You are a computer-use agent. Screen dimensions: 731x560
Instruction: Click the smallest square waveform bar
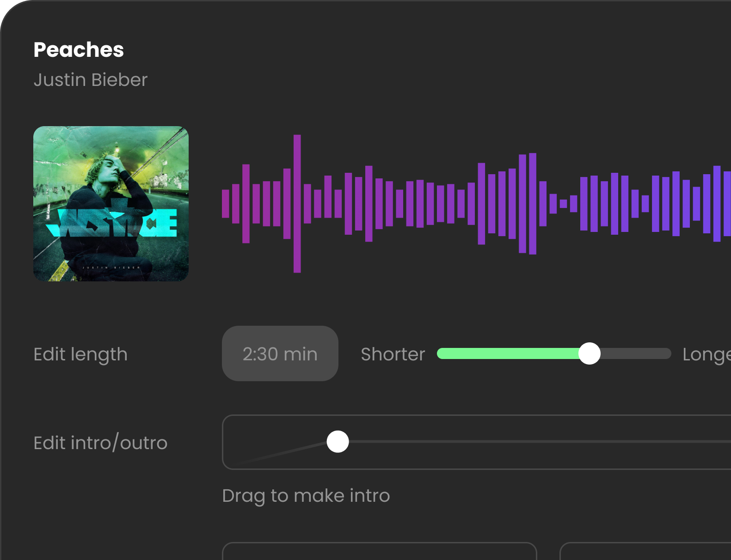(563, 204)
